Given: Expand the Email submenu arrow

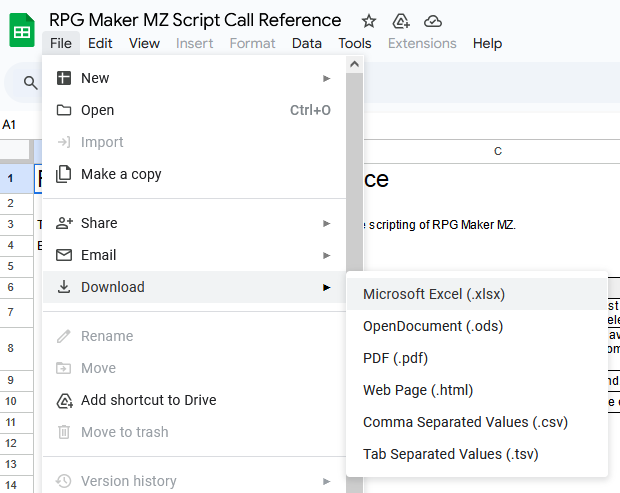Looking at the screenshot, I should point(326,255).
